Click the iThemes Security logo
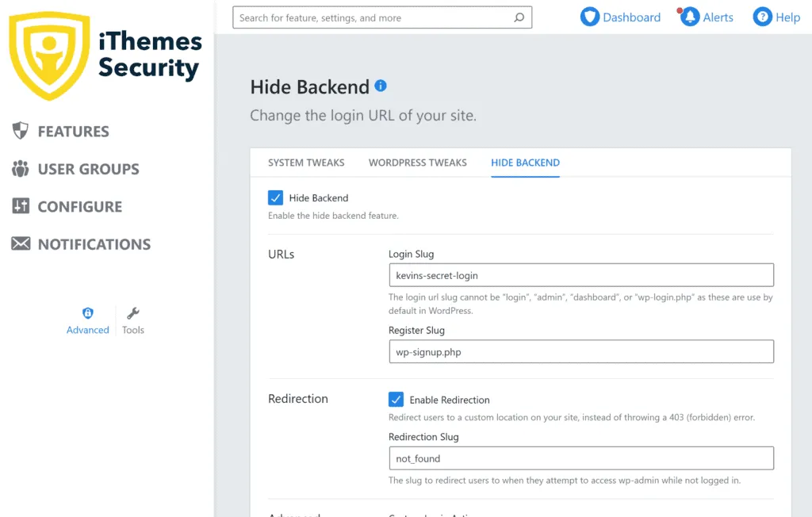The image size is (812, 517). (x=103, y=54)
